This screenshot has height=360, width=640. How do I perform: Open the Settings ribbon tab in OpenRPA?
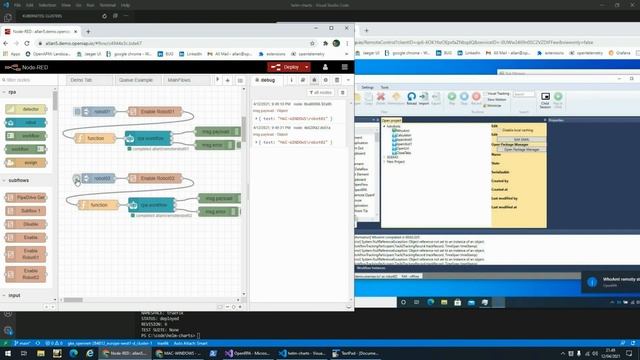tap(367, 87)
